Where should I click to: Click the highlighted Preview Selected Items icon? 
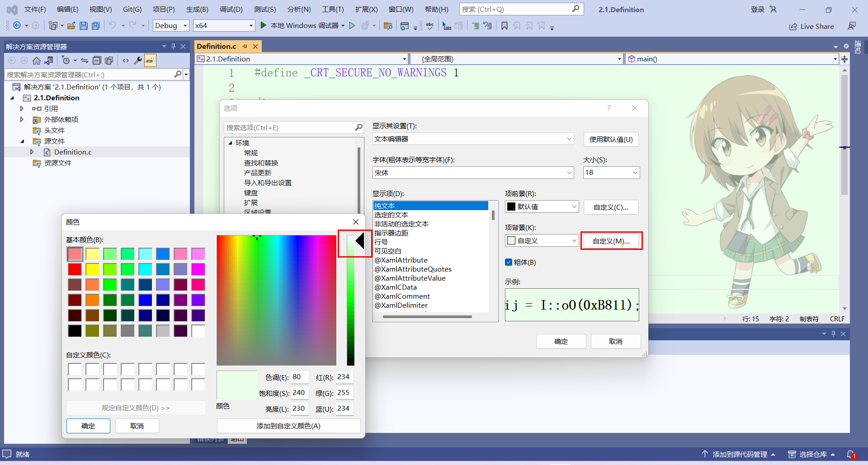[151, 61]
